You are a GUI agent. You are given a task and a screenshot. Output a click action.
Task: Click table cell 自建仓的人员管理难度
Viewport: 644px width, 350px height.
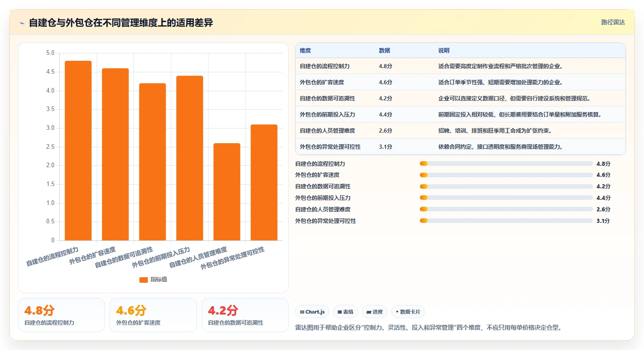click(x=327, y=131)
